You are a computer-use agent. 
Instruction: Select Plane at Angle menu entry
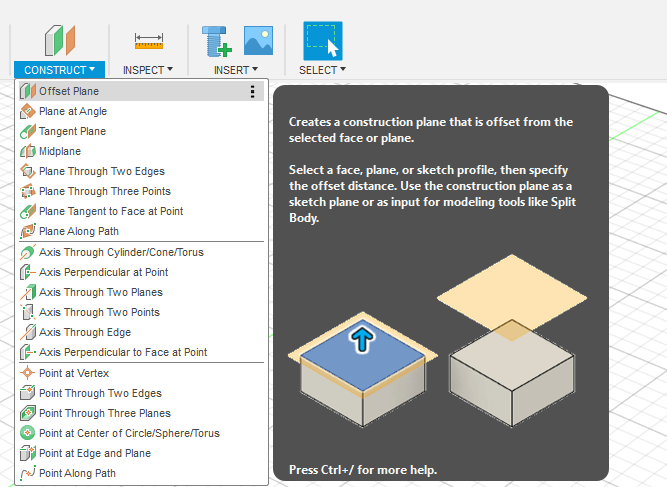[x=73, y=111]
